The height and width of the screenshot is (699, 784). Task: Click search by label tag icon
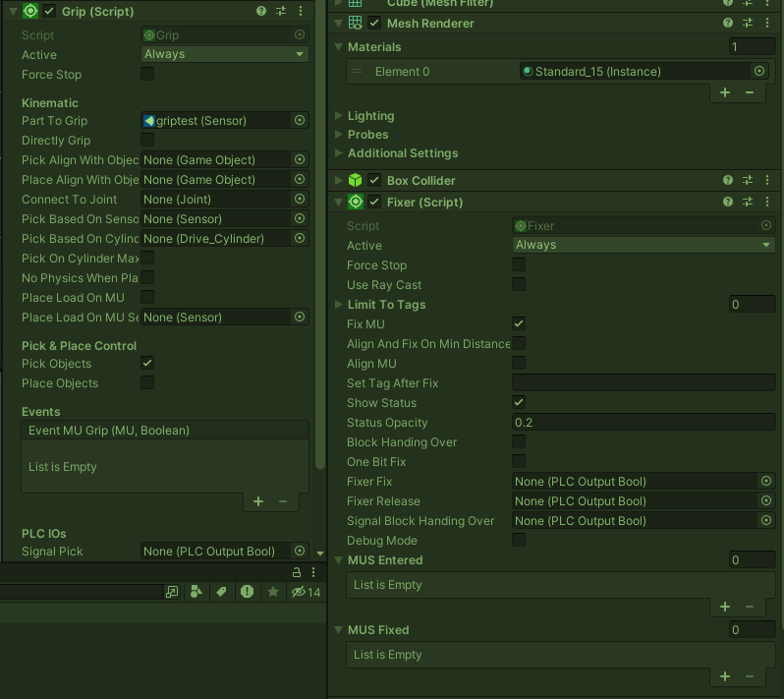pyautogui.click(x=221, y=592)
